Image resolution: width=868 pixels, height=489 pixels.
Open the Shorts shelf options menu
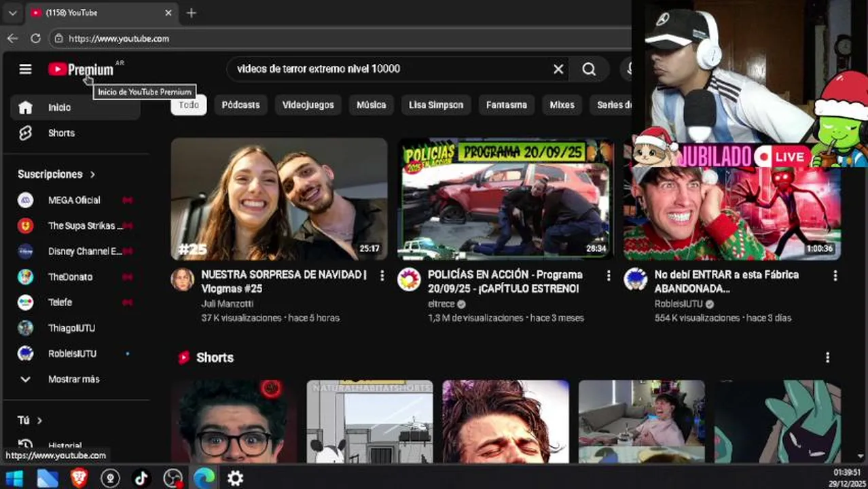tap(827, 357)
